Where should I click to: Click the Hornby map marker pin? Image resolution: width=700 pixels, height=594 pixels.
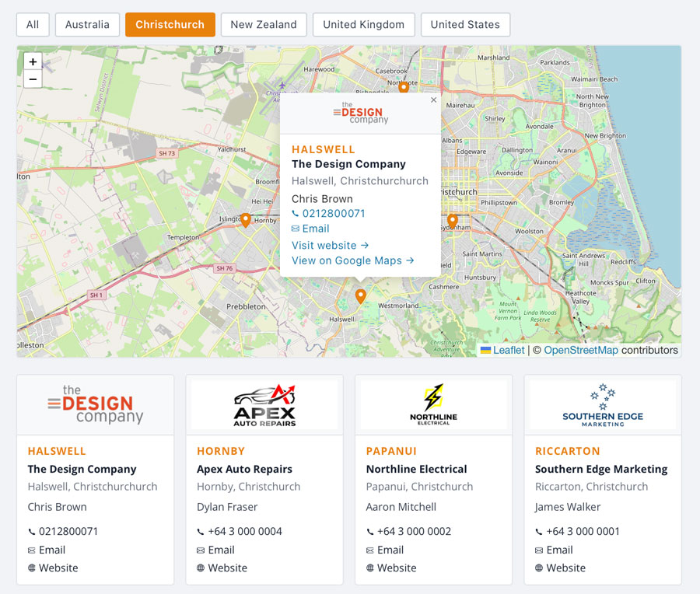click(x=245, y=220)
